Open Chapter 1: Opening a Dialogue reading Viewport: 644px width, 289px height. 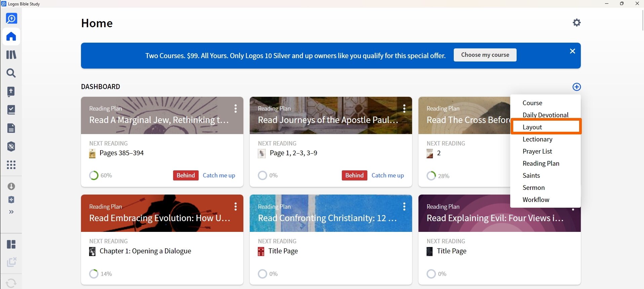(x=145, y=251)
